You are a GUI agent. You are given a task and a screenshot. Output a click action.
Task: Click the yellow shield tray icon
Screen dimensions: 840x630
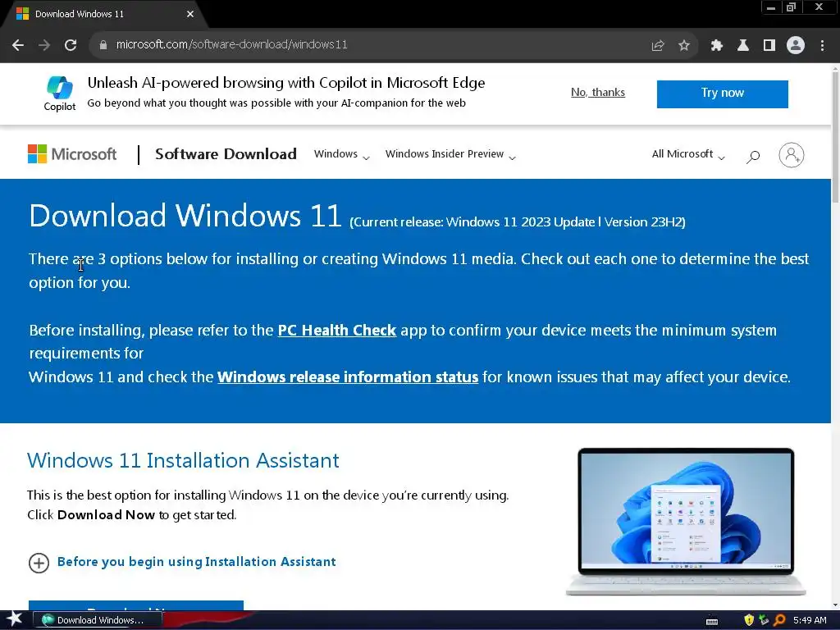click(x=749, y=620)
